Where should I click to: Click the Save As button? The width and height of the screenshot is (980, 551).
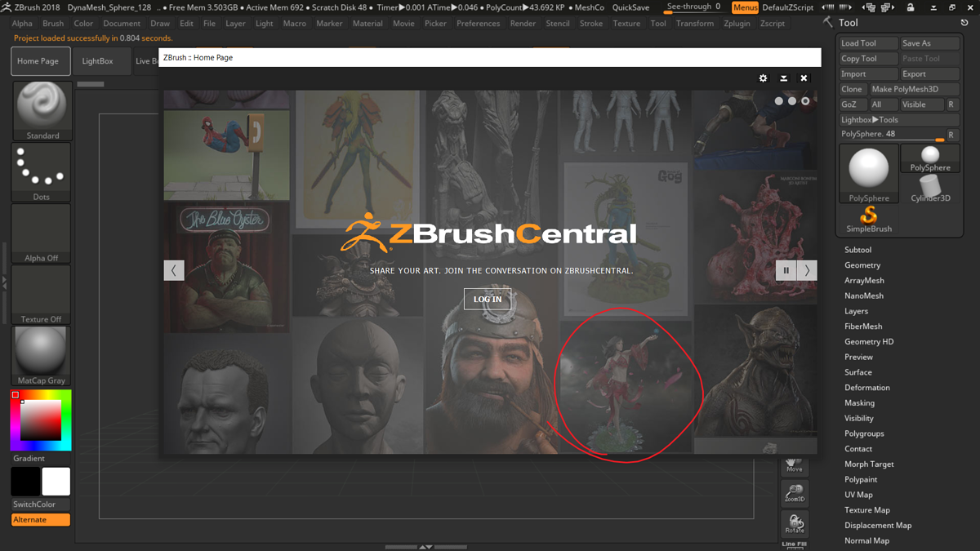click(930, 43)
